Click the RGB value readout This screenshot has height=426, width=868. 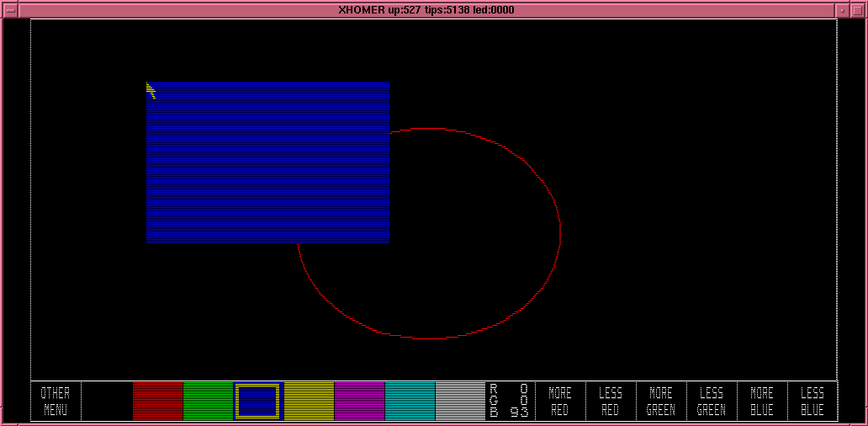click(510, 402)
